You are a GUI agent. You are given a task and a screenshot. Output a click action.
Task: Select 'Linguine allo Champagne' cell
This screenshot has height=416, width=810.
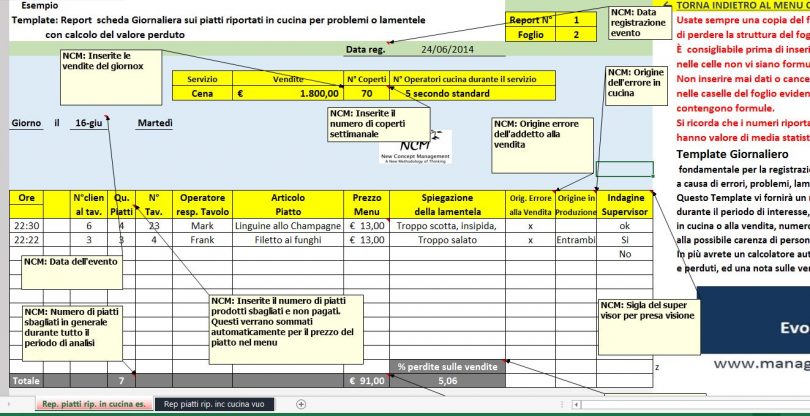click(288, 226)
